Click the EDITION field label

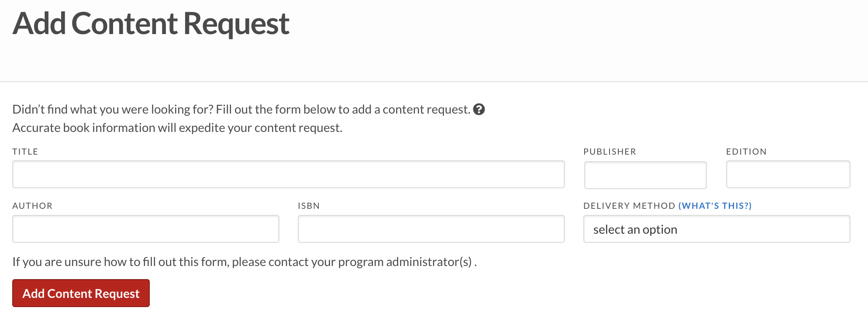point(746,152)
